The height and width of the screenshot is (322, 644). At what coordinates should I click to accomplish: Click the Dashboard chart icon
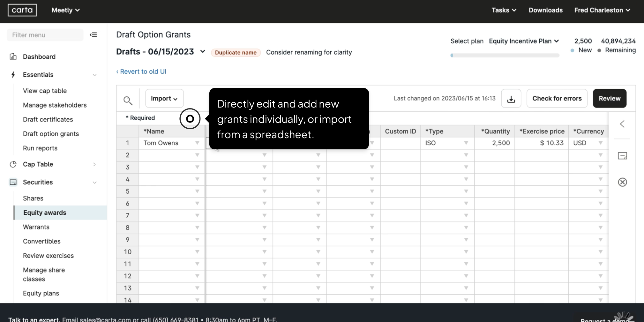13,56
